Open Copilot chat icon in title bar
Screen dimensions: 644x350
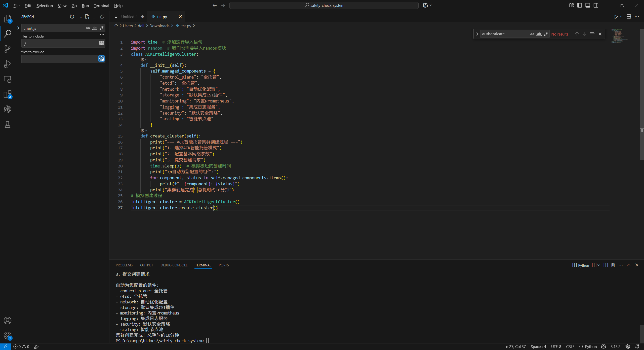425,5
